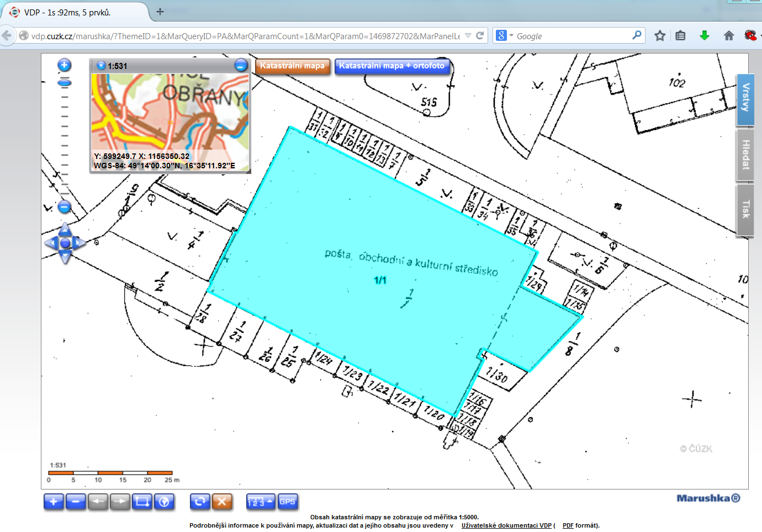762x532 pixels.
Task: Click the orange X clear button
Action: tap(222, 502)
